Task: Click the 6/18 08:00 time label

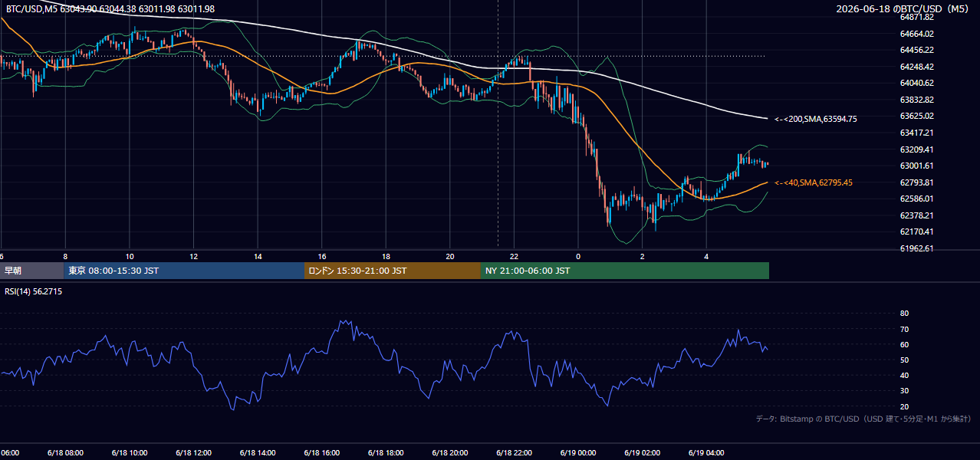Action: click(64, 453)
